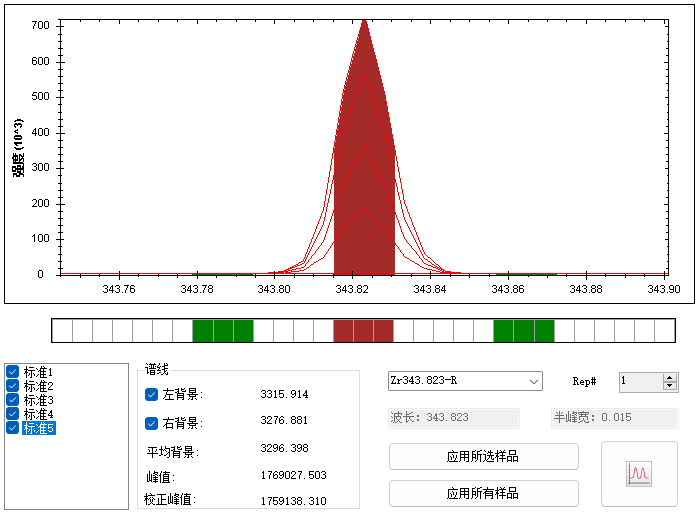Viewport: 699px width, 514px height.
Task: Open the spectrum peak view icon button
Action: point(639,474)
